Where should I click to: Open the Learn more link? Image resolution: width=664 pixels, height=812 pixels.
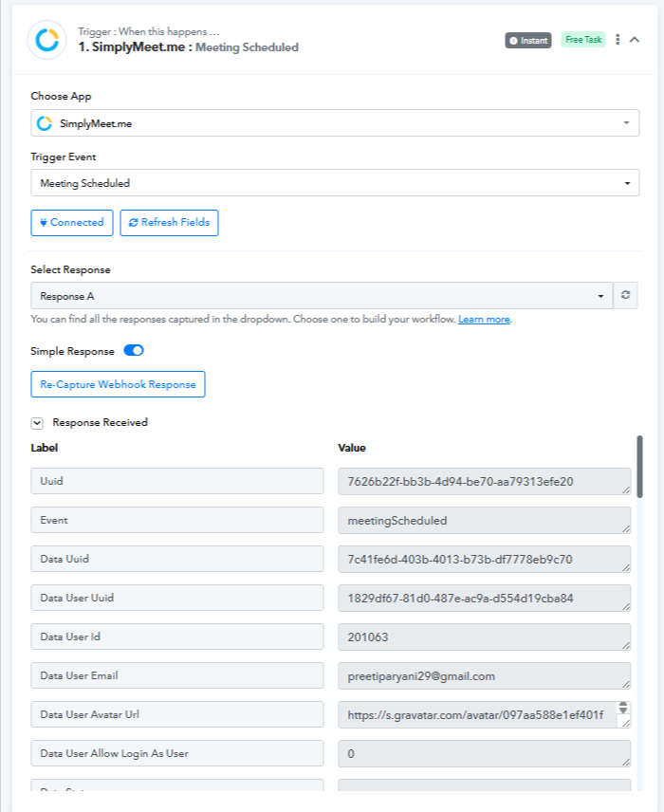[x=485, y=320]
